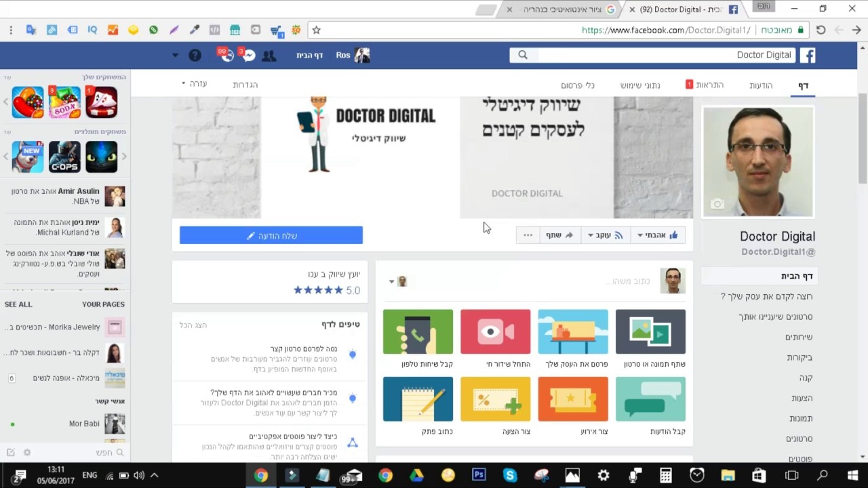Open the IQ extension in Chrome toolbar

pos(92,30)
